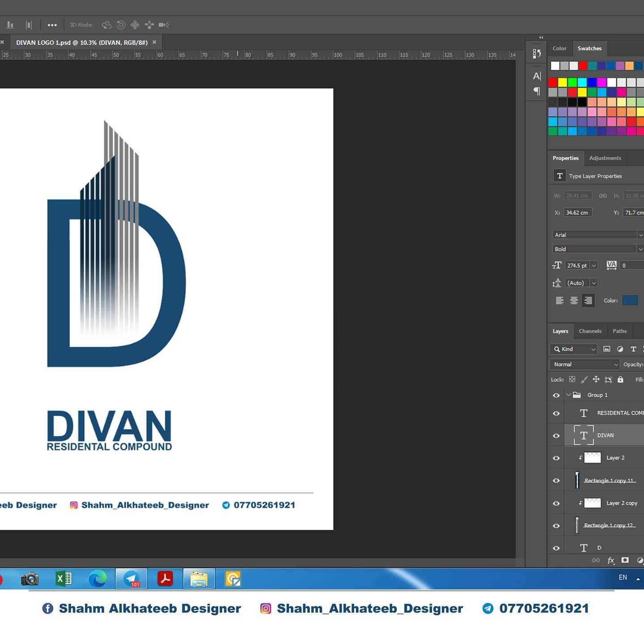Select right align text icon
Image resolution: width=644 pixels, height=644 pixels.
point(588,301)
